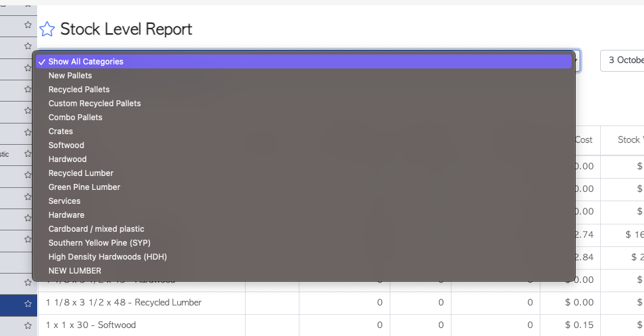Click the 'Cost' column header
Image resolution: width=644 pixels, height=336 pixels.
click(583, 140)
